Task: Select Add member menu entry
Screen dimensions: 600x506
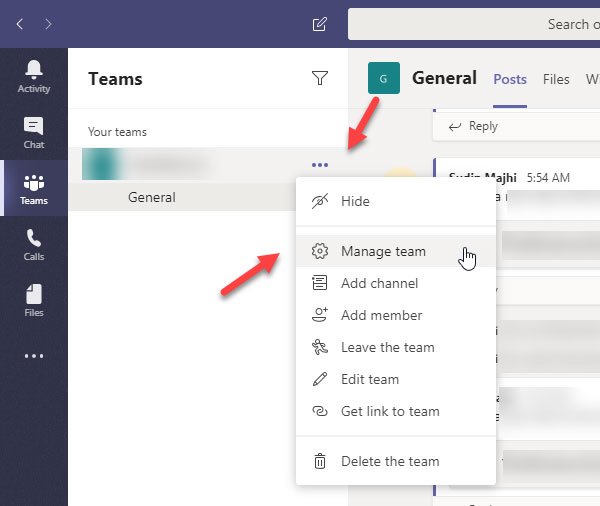Action: click(396, 315)
